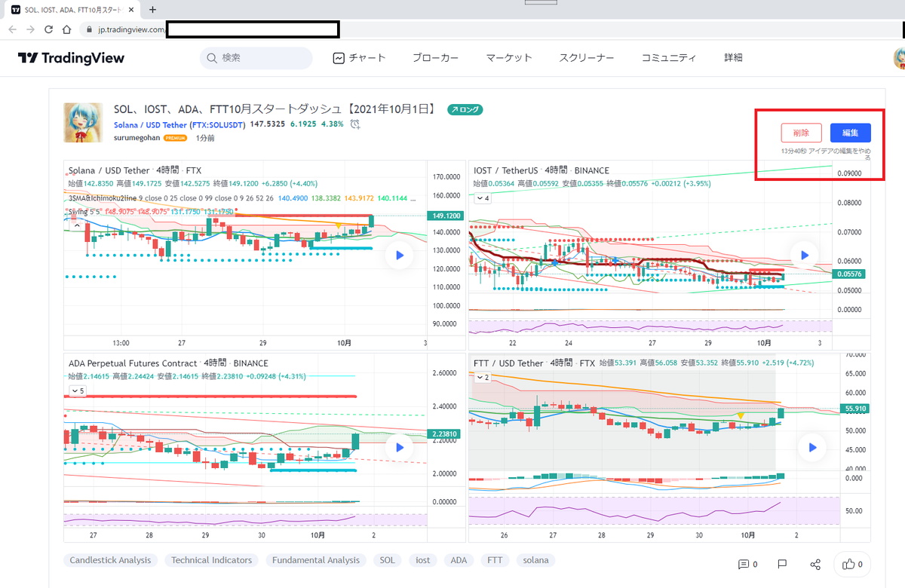Viewport: 905px width, 588px height.
Task: Click the ADA tag
Action: click(459, 560)
